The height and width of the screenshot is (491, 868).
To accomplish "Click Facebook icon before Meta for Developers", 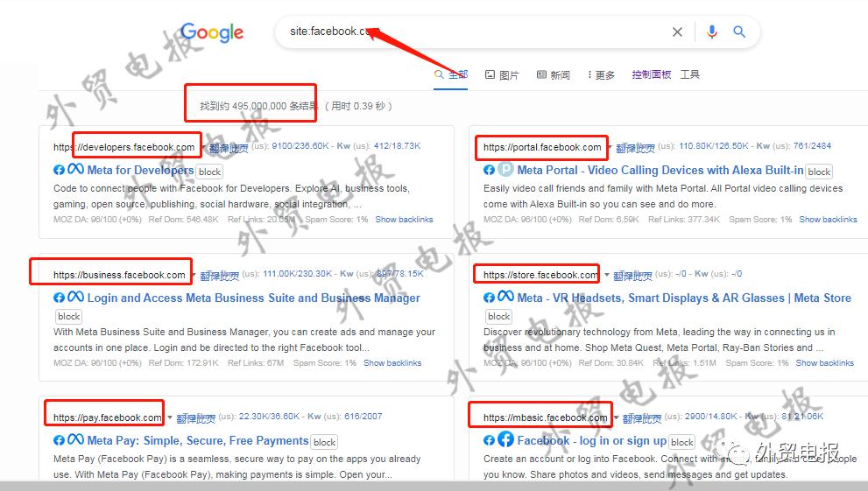I will pos(59,170).
